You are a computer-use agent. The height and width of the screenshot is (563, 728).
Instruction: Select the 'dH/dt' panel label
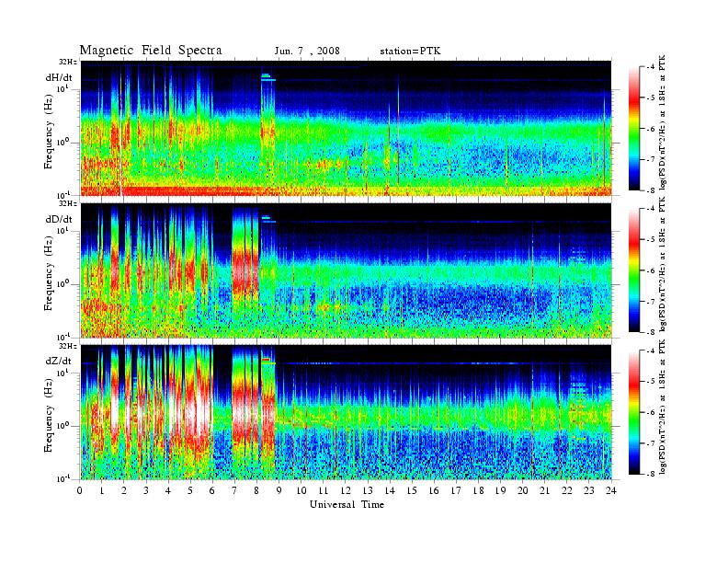(59, 77)
